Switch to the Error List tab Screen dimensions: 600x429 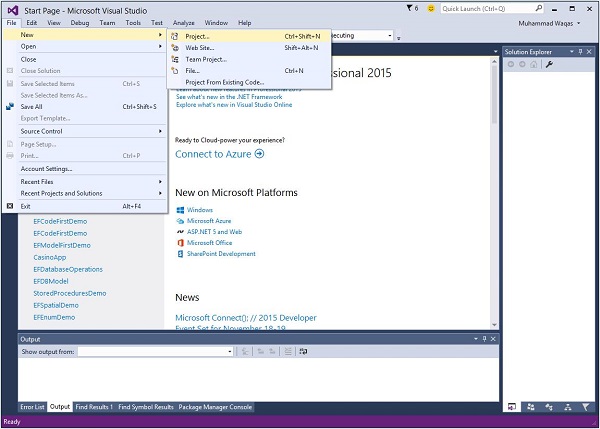(33, 407)
